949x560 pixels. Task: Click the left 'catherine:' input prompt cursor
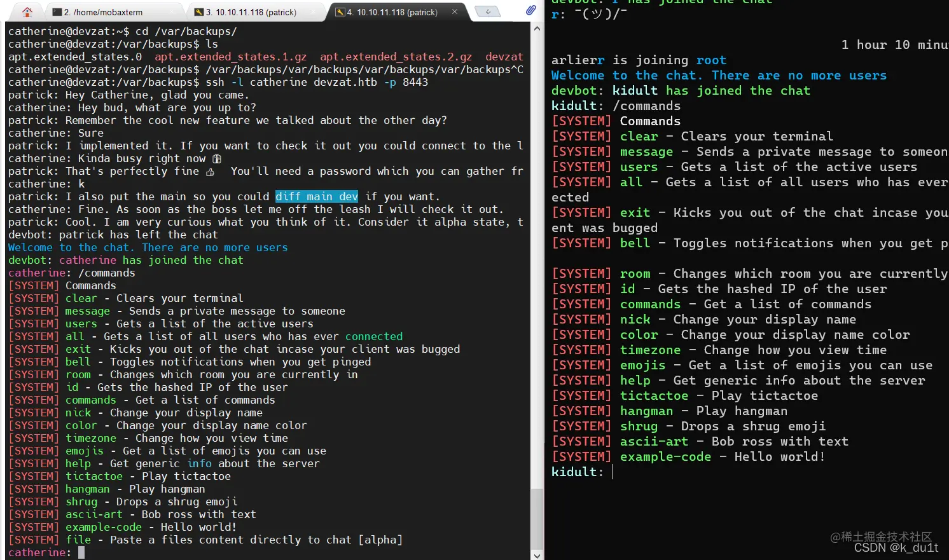click(81, 552)
